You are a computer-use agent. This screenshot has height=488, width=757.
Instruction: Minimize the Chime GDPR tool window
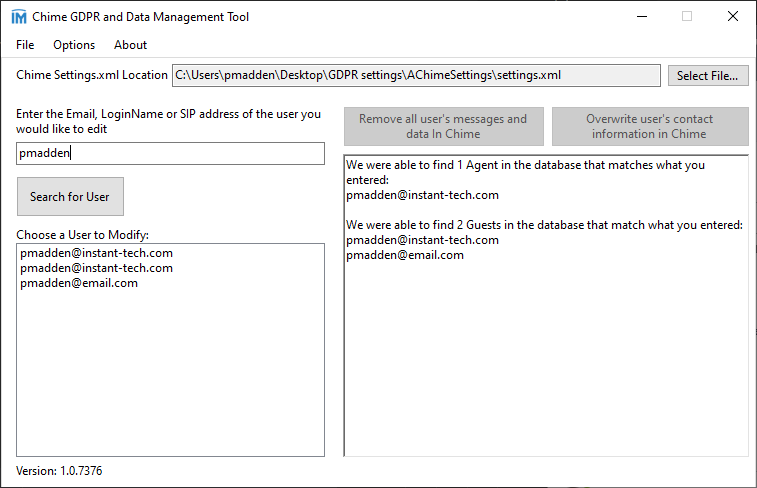(640, 17)
